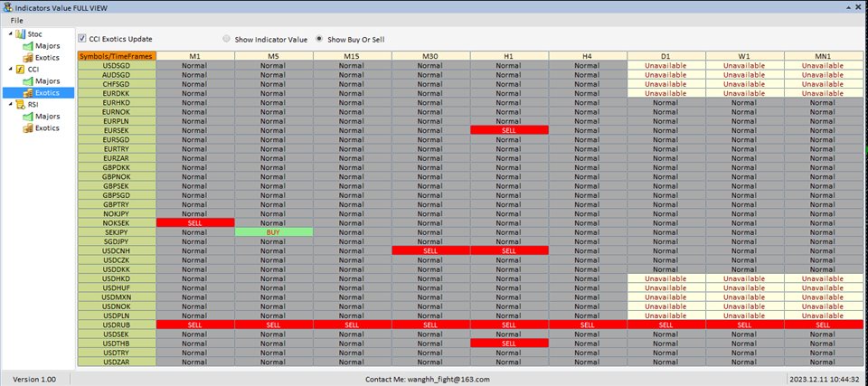Close the Indicators Value window

(x=860, y=8)
